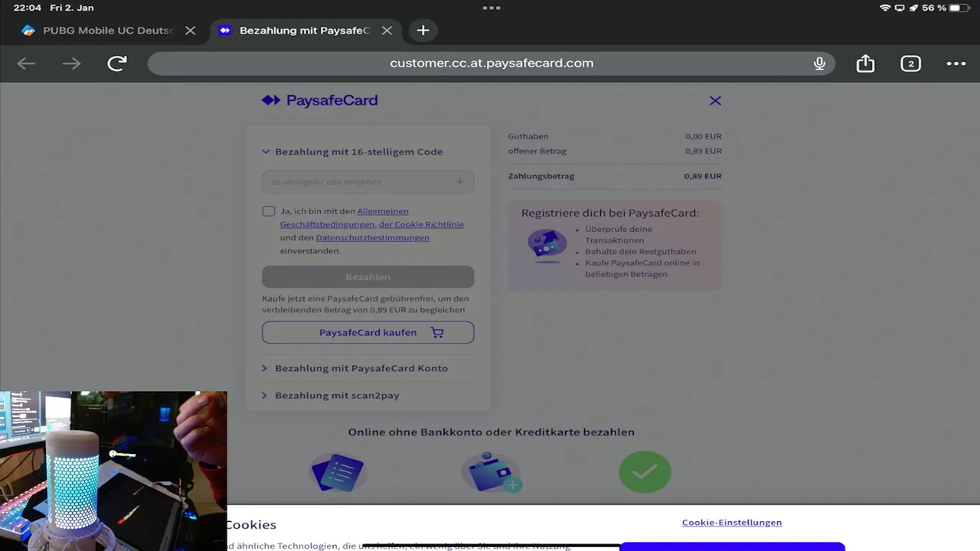The height and width of the screenshot is (551, 980).
Task: Click the address bar URL field
Action: [x=492, y=64]
